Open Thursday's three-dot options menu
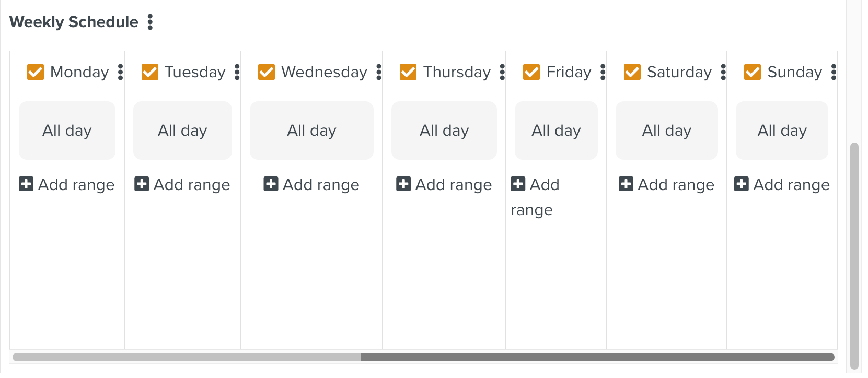 tap(502, 72)
